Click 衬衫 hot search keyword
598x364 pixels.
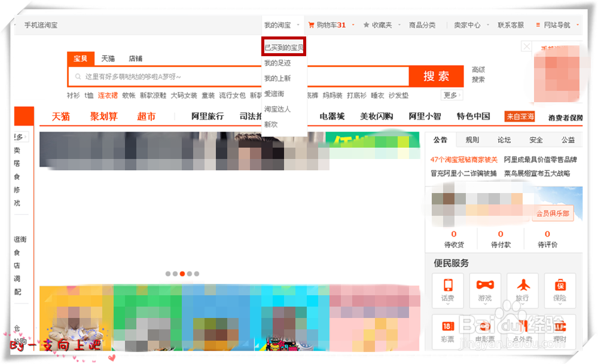[73, 95]
